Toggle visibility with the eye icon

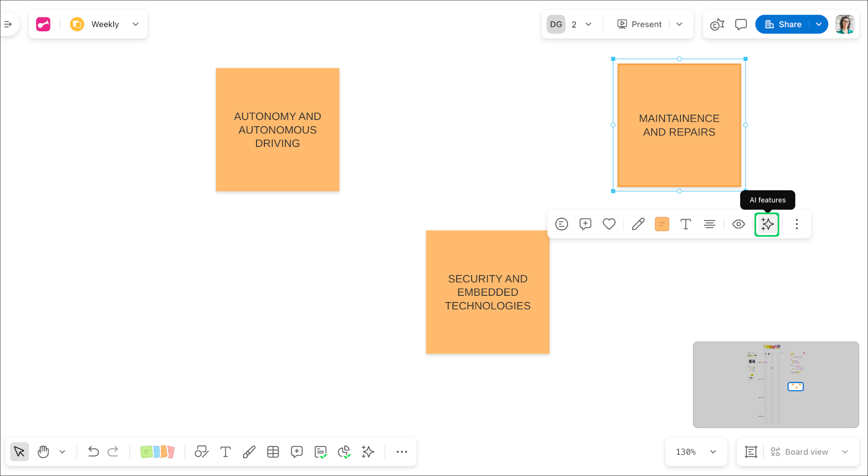coord(738,224)
